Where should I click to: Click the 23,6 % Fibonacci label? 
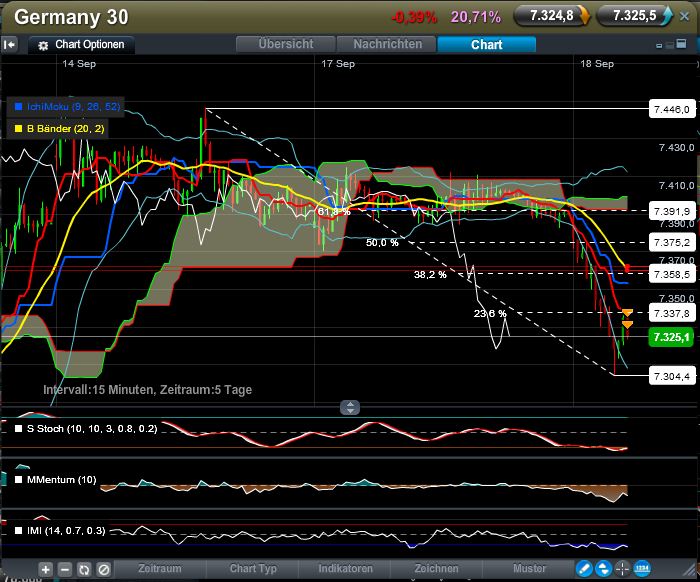(490, 314)
